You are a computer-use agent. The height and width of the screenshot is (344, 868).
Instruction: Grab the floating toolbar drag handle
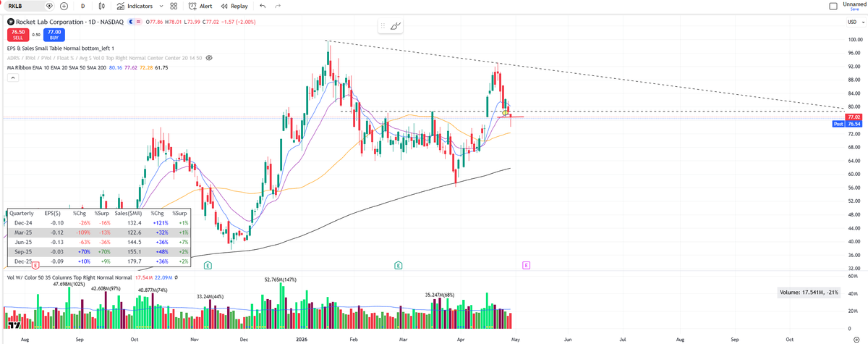tap(383, 26)
